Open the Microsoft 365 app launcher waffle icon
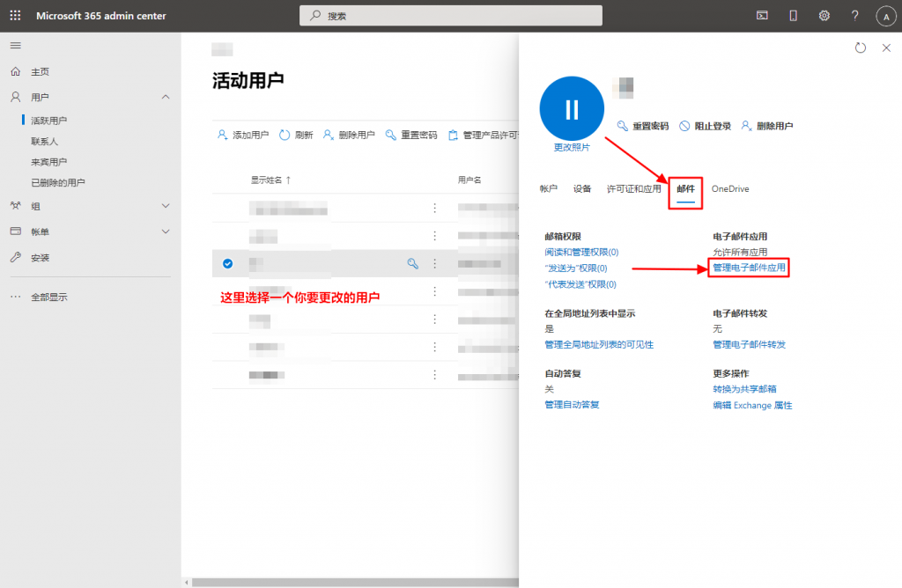 pos(13,14)
